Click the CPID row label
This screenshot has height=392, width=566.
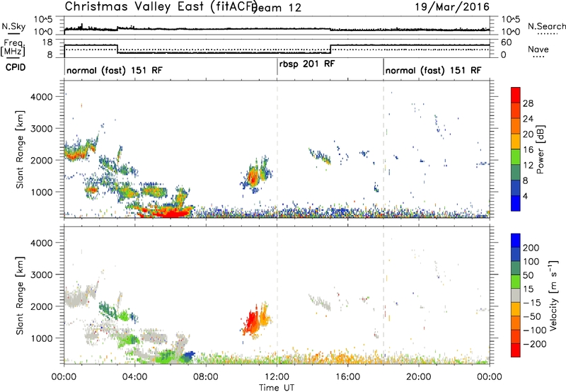tap(16, 67)
